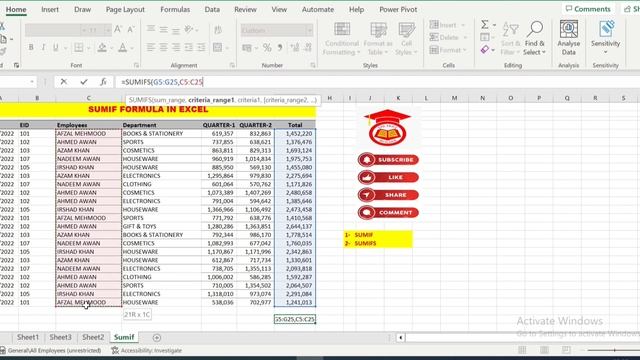Toggle Bold formatting
Screen dimensions: 640x360
(31, 48)
